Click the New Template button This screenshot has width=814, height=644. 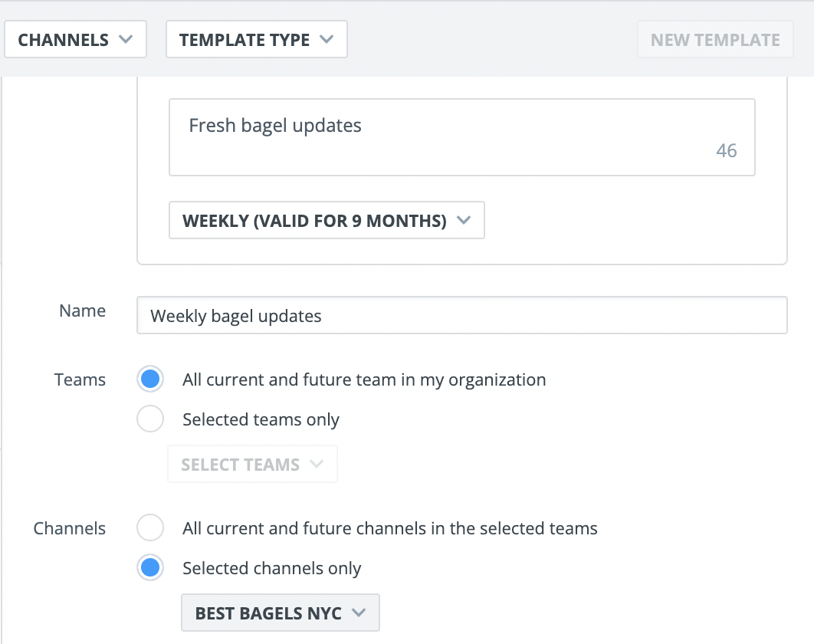[x=715, y=39]
